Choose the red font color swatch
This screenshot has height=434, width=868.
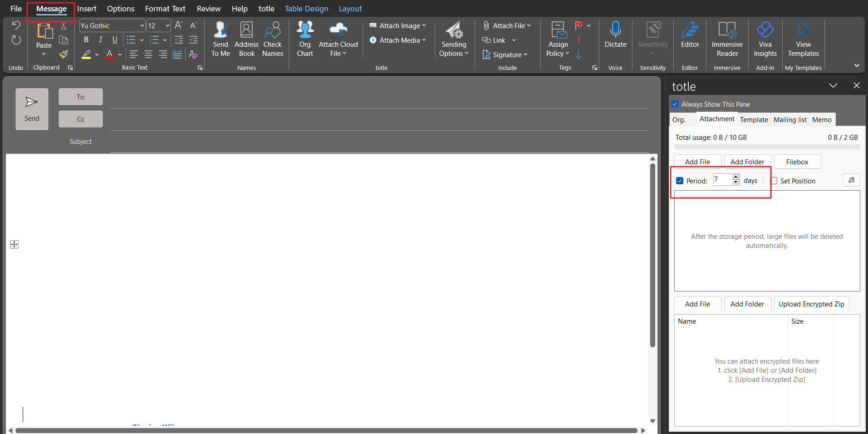(109, 55)
